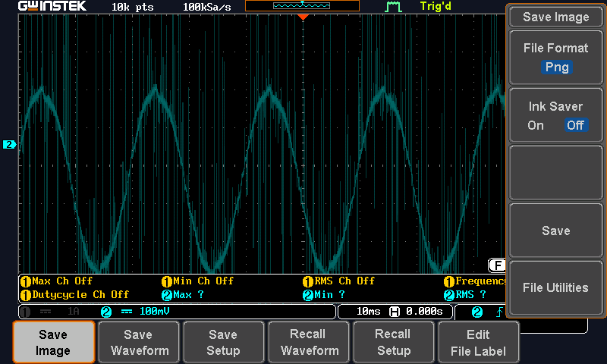Set Ink Saver to Off
The width and height of the screenshot is (607, 364).
576,125
